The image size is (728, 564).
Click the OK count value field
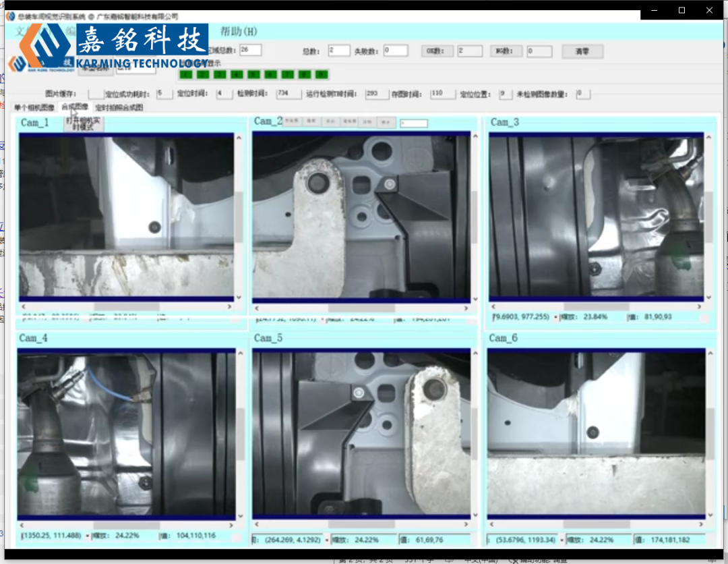470,51
